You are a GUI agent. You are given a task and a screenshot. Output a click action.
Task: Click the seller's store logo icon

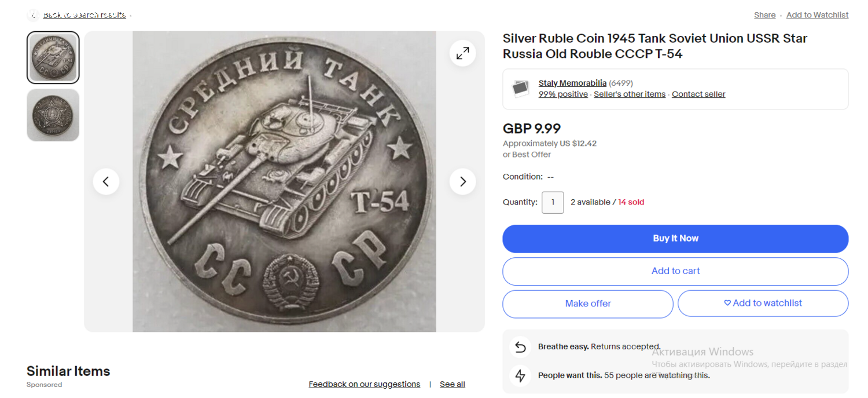521,89
